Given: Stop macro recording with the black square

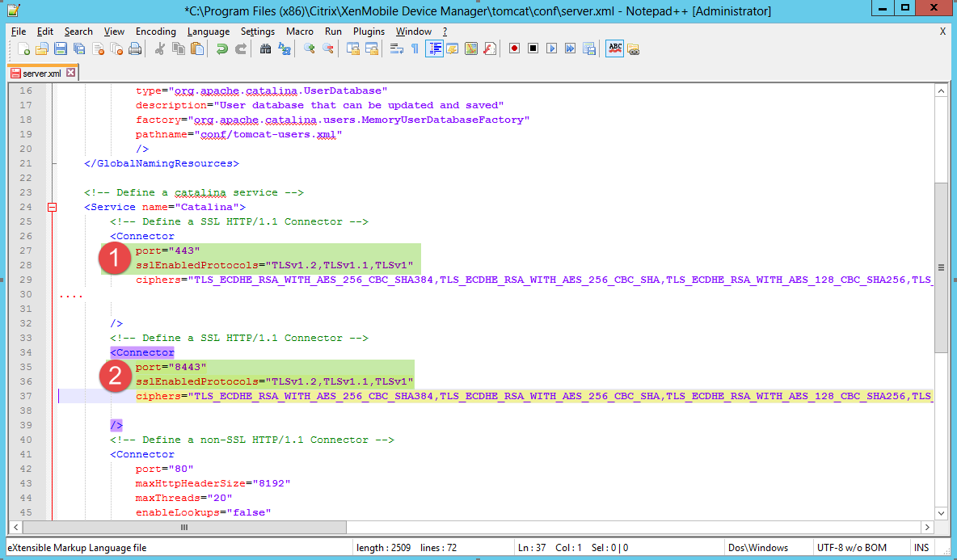Looking at the screenshot, I should [x=533, y=48].
